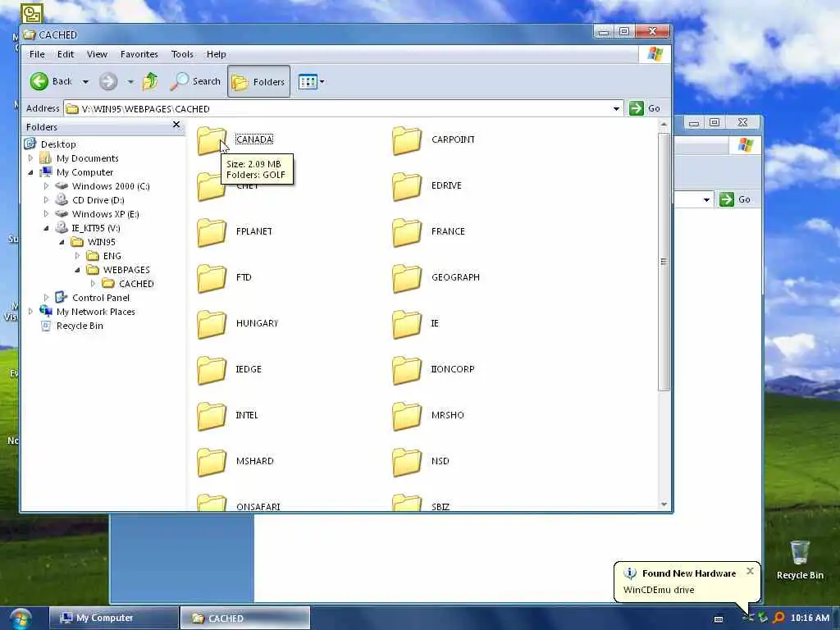Open the Back history dropdown arrow
The width and height of the screenshot is (840, 630).
[85, 82]
